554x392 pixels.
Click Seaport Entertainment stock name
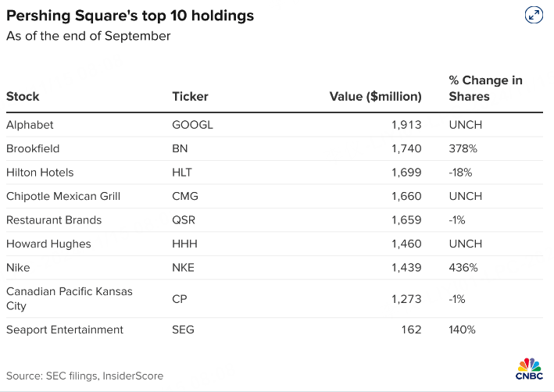(x=65, y=330)
